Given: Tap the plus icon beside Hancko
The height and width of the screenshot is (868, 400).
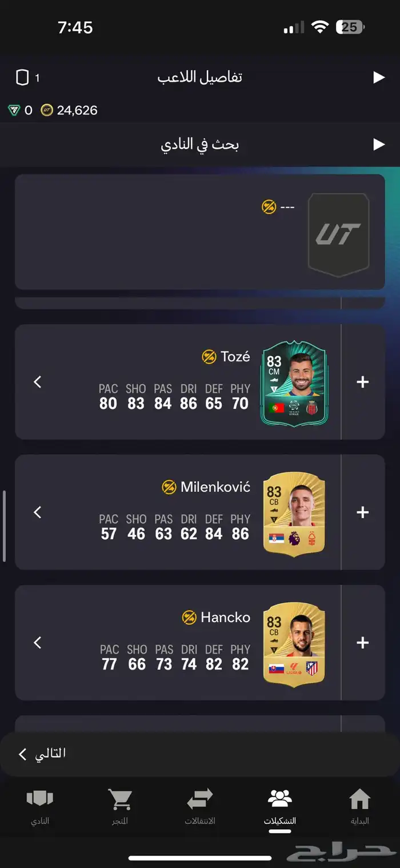Looking at the screenshot, I should [362, 643].
